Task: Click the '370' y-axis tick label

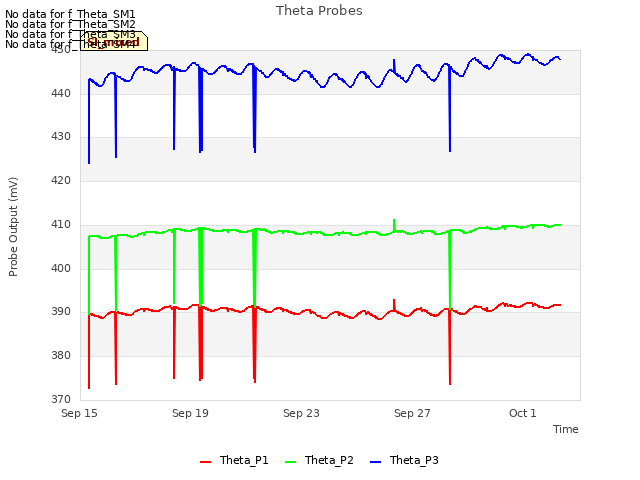Action: click(61, 399)
